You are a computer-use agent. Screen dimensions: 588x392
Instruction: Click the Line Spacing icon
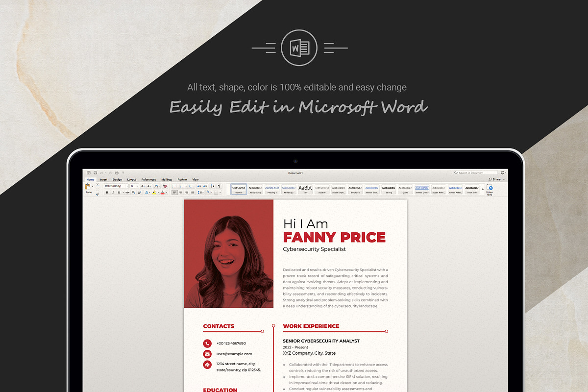tap(199, 193)
